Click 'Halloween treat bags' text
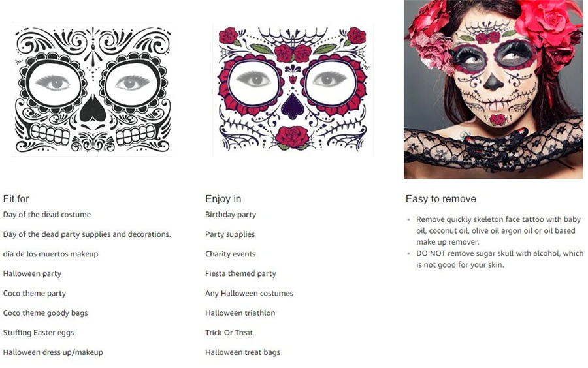 [x=242, y=352]
